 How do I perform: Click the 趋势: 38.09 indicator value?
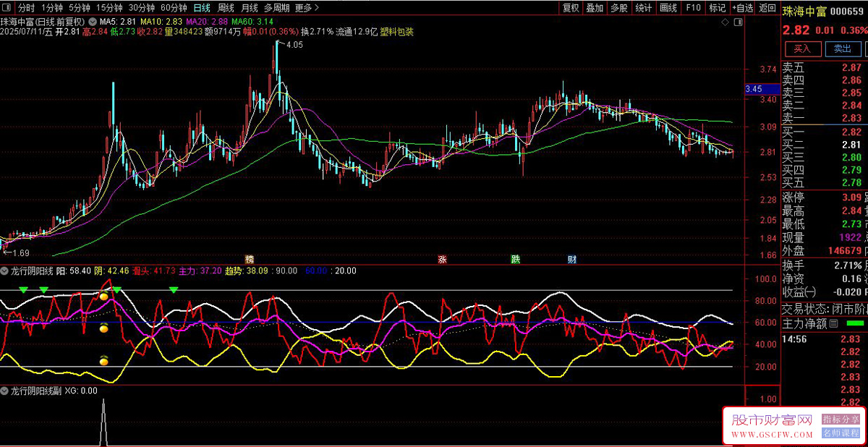(x=247, y=271)
